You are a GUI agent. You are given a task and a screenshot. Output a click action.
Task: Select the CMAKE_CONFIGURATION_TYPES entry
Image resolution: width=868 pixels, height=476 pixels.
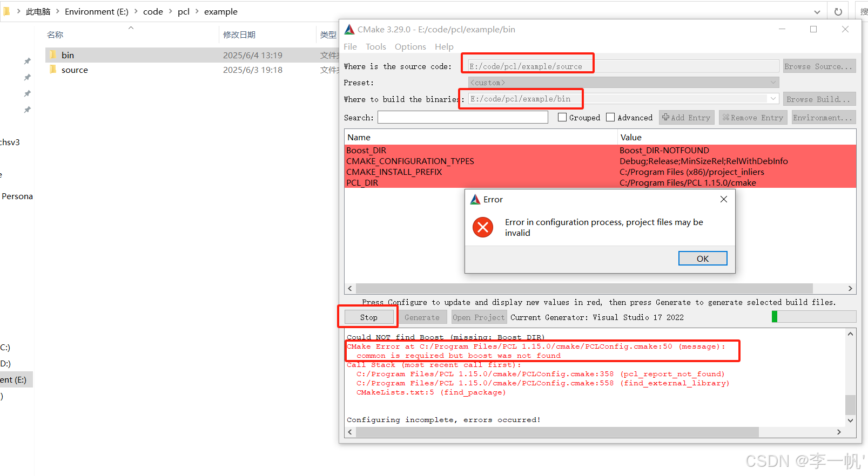pyautogui.click(x=410, y=161)
